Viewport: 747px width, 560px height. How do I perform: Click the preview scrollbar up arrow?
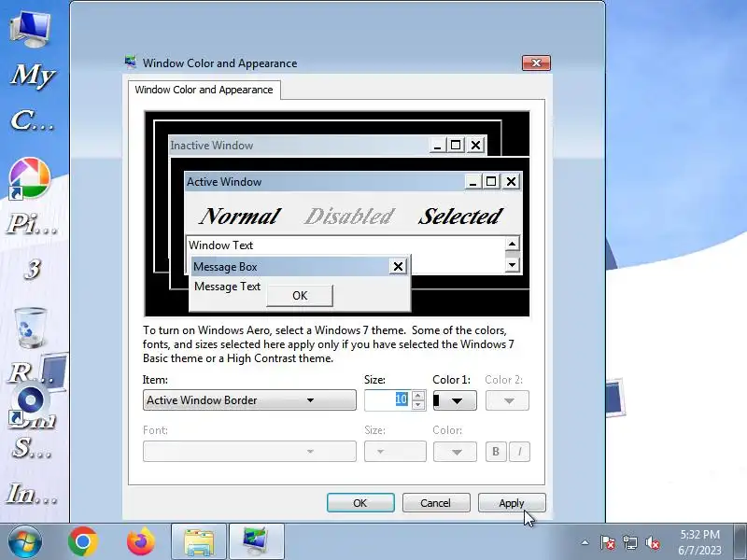point(512,245)
